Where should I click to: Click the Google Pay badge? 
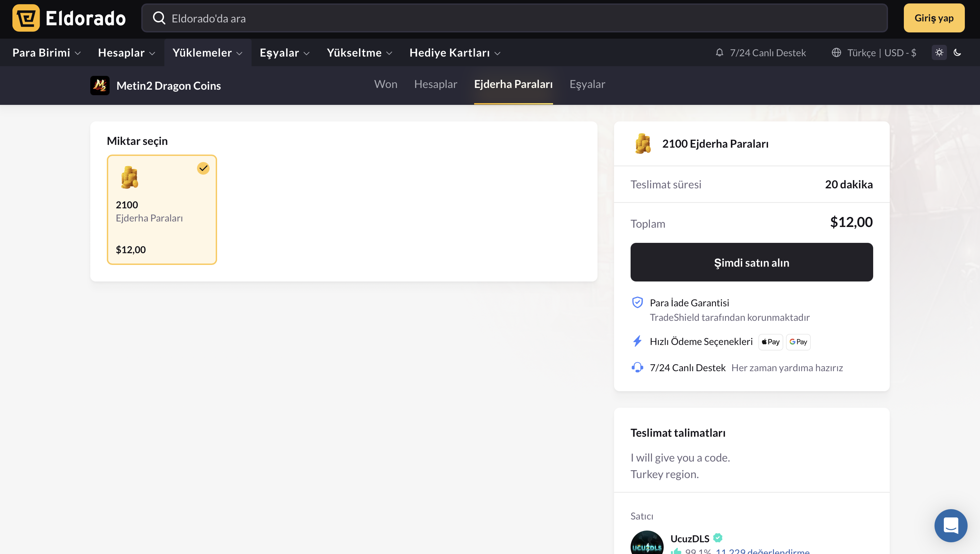click(798, 342)
